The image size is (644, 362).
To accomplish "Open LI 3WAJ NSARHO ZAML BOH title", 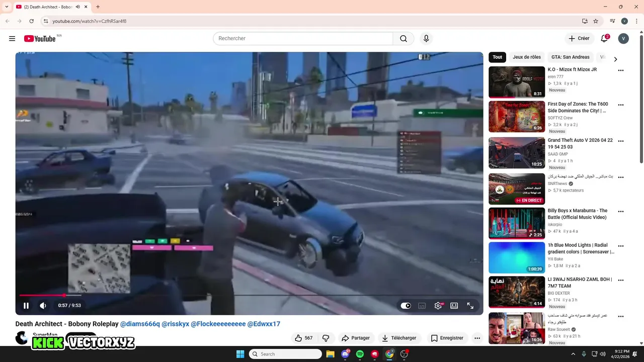I will pyautogui.click(x=580, y=283).
